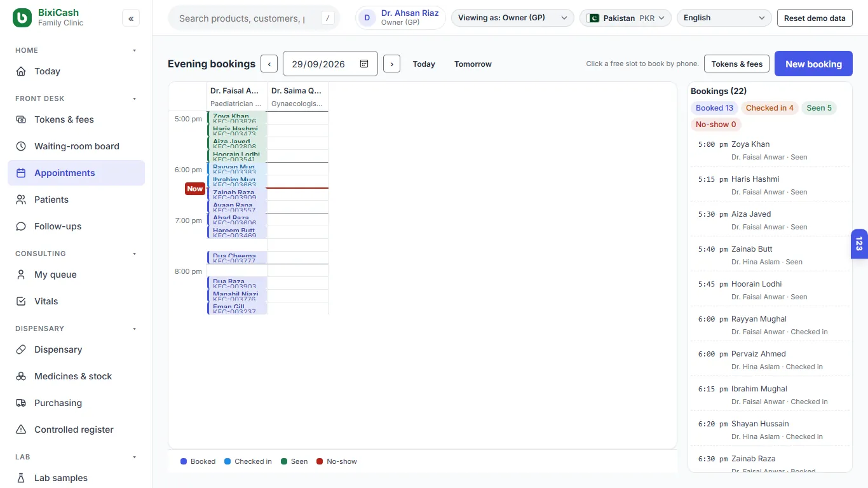Collapse the FRONT DESK sidebar section
This screenshot has height=488, width=868.
(134, 98)
